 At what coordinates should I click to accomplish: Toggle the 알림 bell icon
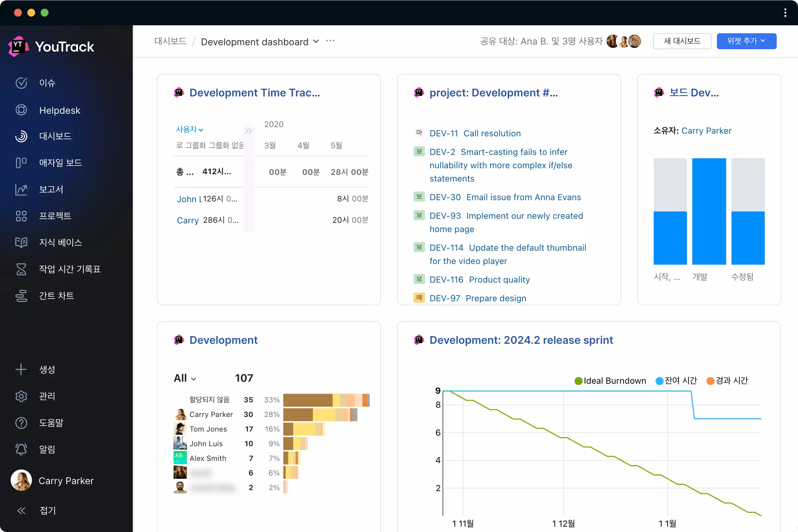21,449
